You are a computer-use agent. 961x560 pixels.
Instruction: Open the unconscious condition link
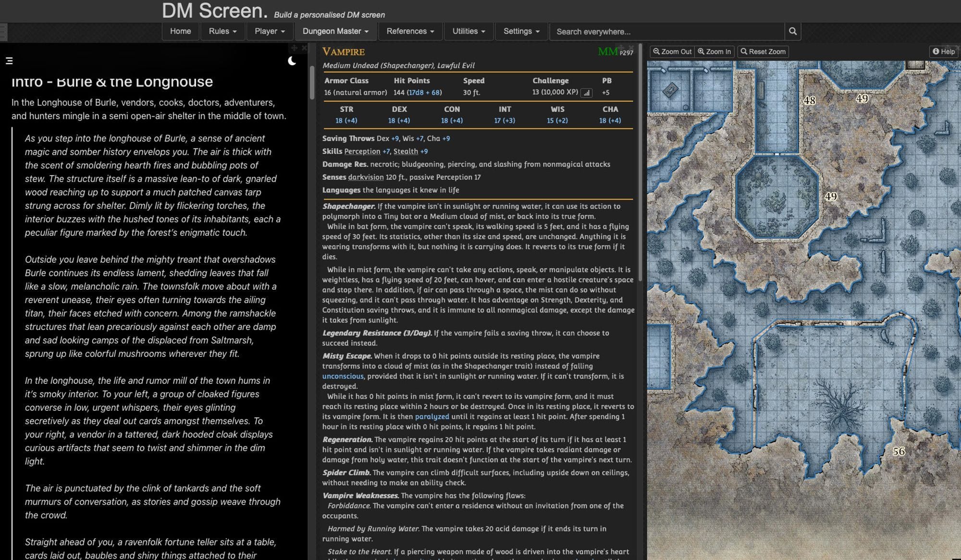click(343, 376)
